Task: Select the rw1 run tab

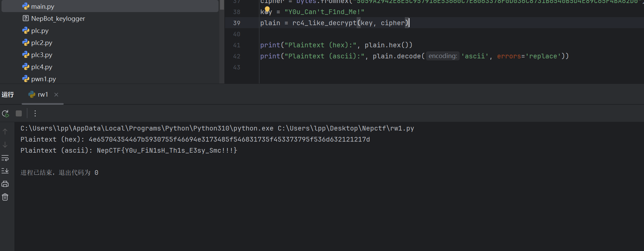Action: tap(43, 95)
